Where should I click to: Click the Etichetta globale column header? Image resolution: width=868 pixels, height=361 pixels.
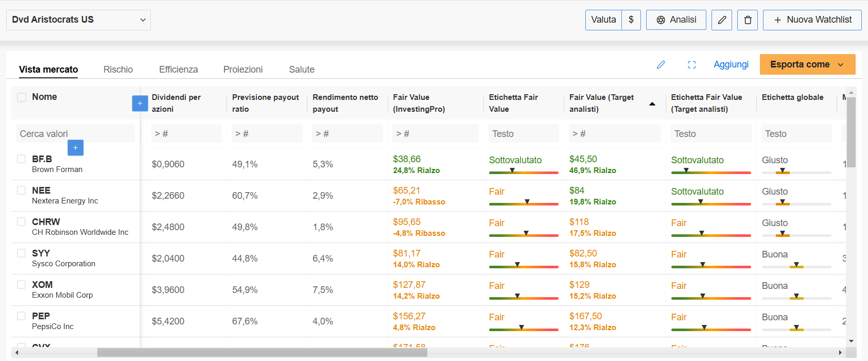pyautogui.click(x=792, y=97)
